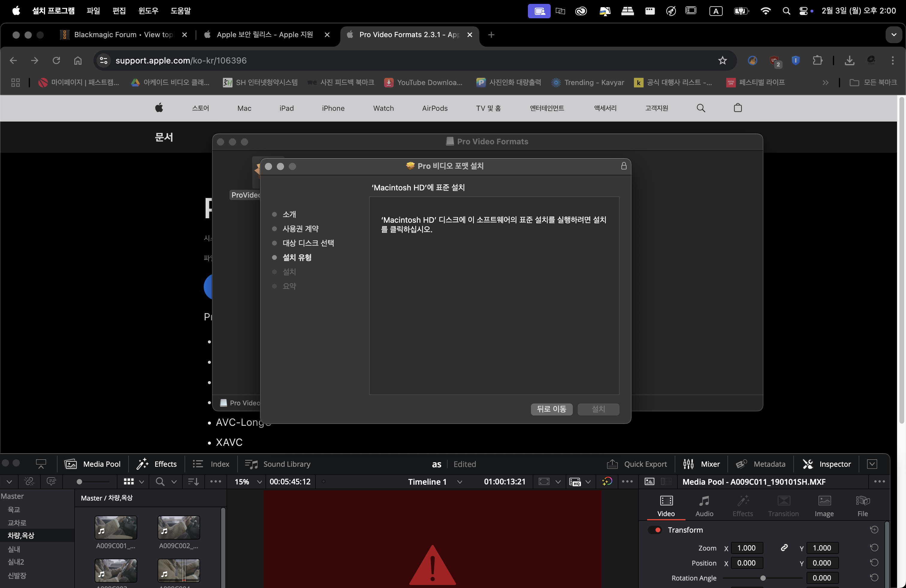The image size is (906, 588).
Task: Toggle the Inspector panel
Action: 826,464
